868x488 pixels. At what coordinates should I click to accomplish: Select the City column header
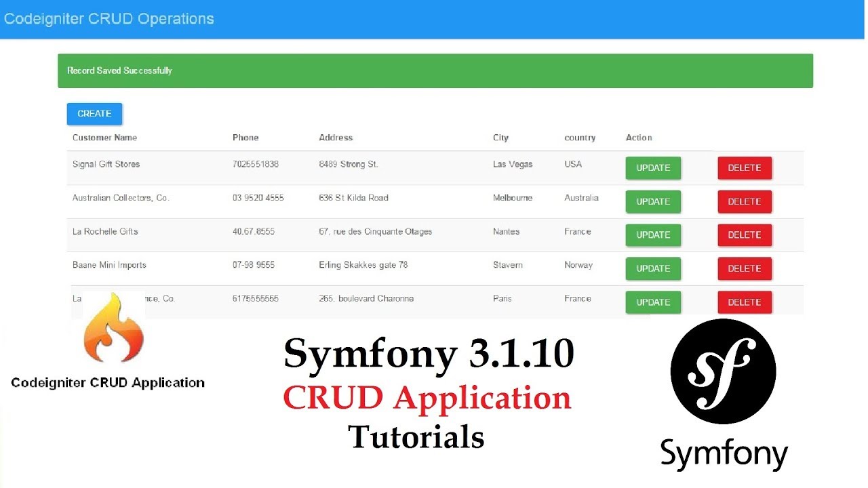tap(500, 138)
